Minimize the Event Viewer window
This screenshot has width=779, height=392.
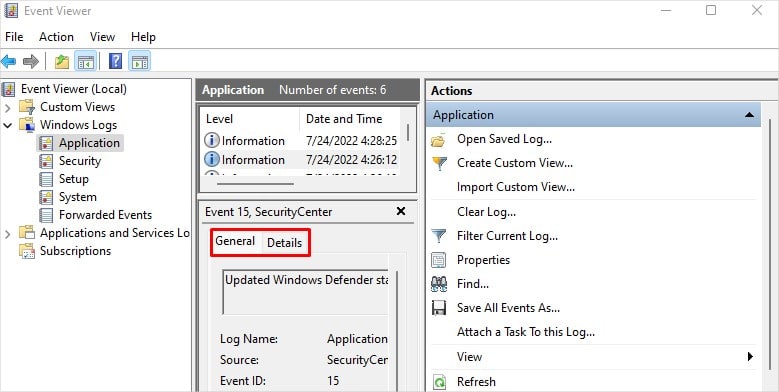666,10
